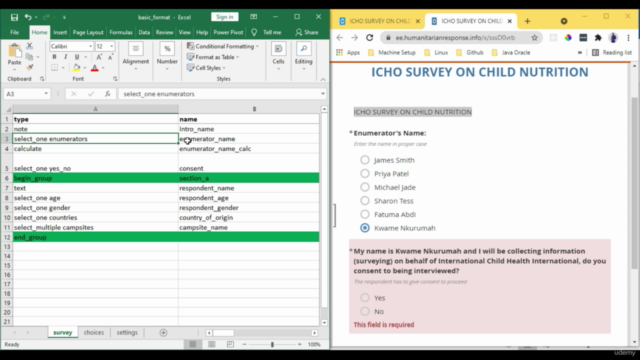Click the Share button in Excel
The height and width of the screenshot is (360, 640).
pyautogui.click(x=307, y=32)
